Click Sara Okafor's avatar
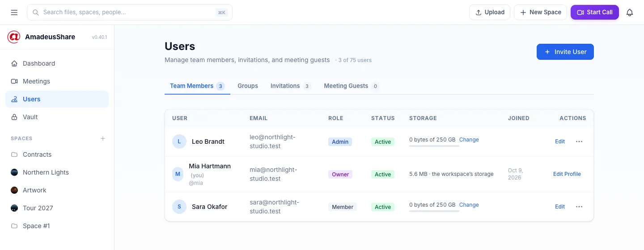 pos(179,207)
